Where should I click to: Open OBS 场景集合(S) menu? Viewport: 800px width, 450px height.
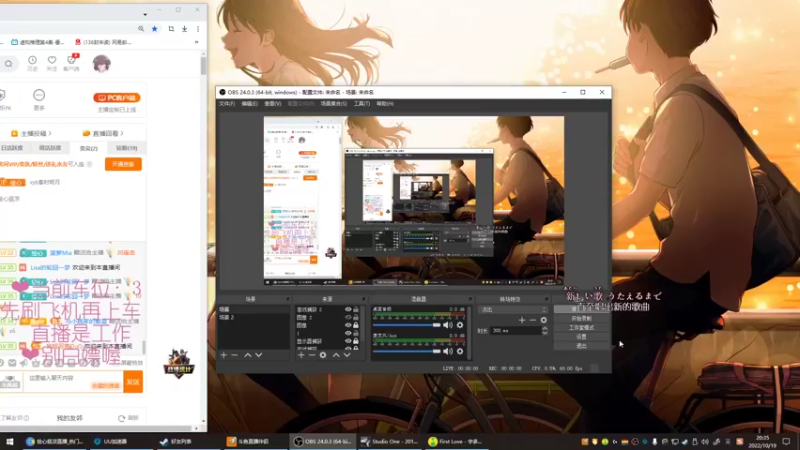[334, 104]
